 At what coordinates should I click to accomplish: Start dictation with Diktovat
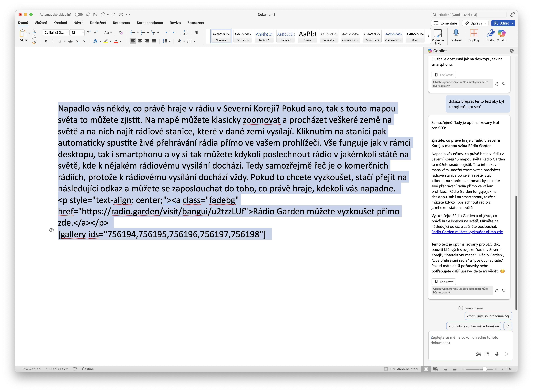[456, 36]
